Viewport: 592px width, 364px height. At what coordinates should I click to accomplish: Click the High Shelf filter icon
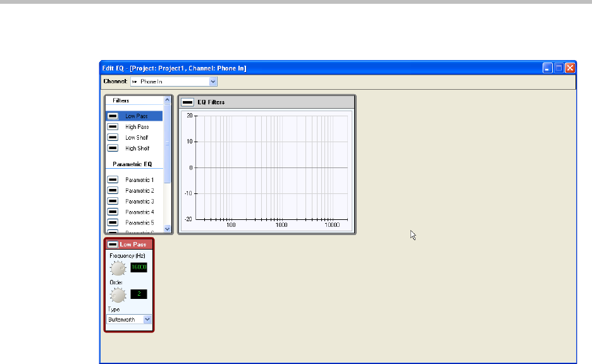113,149
